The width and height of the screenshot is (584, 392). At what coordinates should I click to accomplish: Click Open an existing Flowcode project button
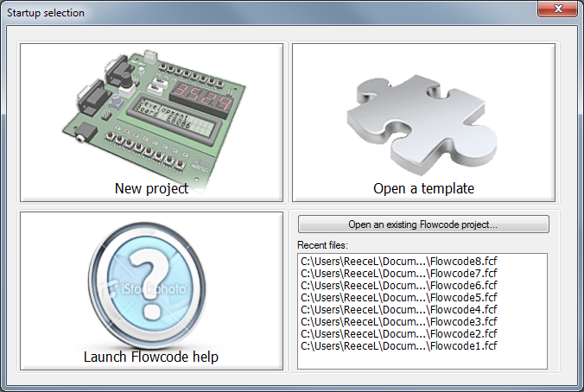423,224
